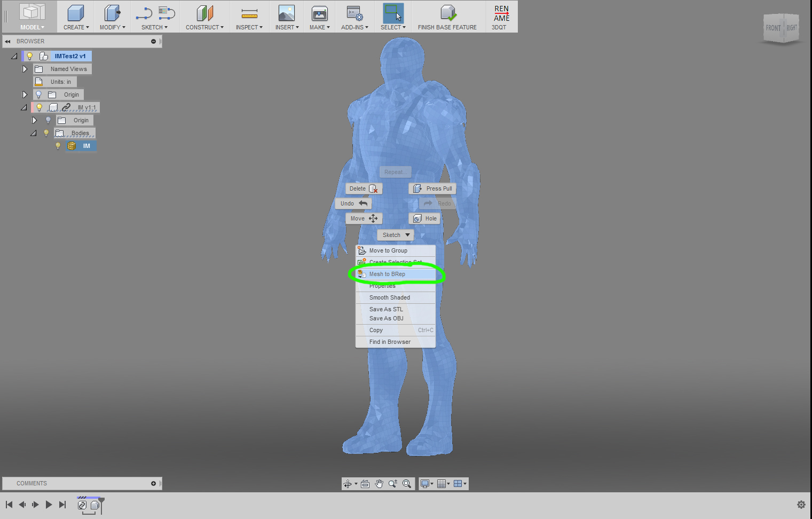Click the Insert tool icon
This screenshot has width=812, height=519.
click(x=286, y=13)
